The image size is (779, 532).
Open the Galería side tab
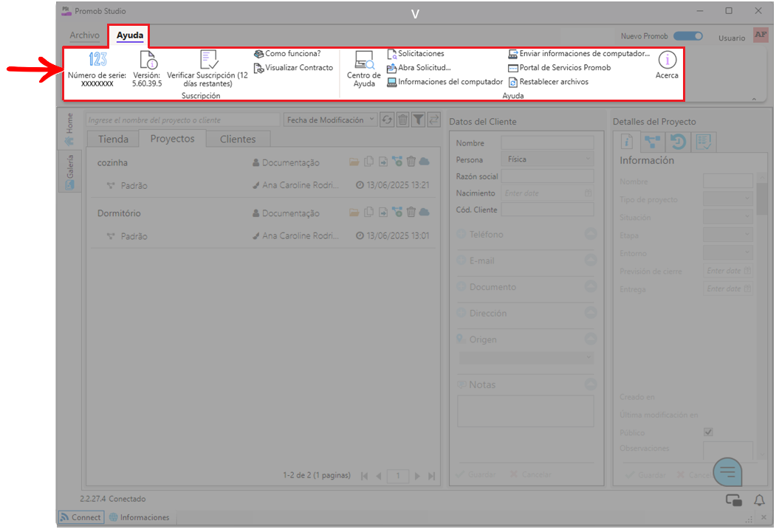pos(69,172)
